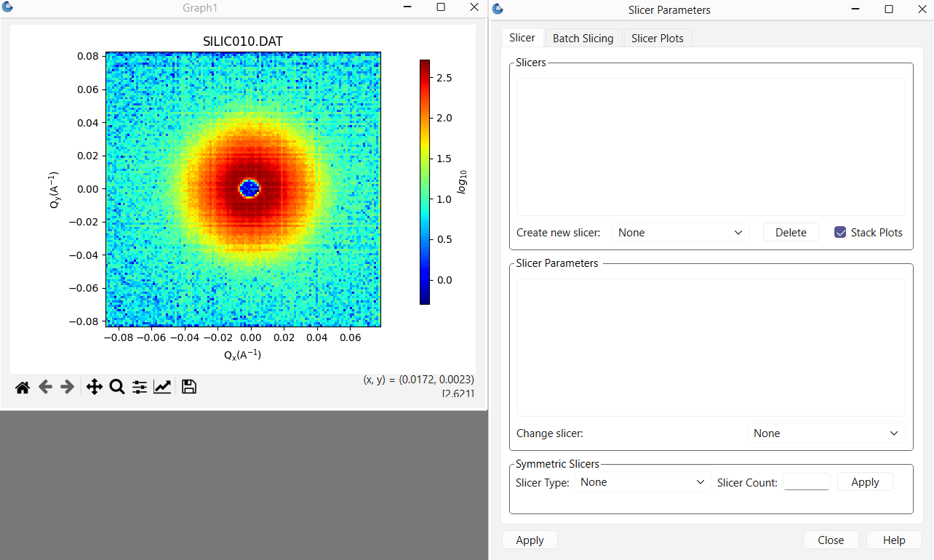Open Configure subplots sliders icon
This screenshot has height=560, width=934.
click(x=140, y=387)
